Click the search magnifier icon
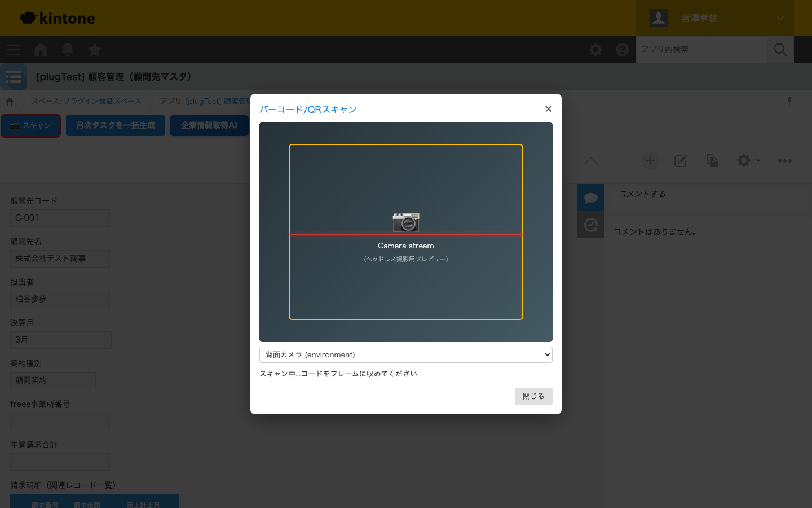 780,50
